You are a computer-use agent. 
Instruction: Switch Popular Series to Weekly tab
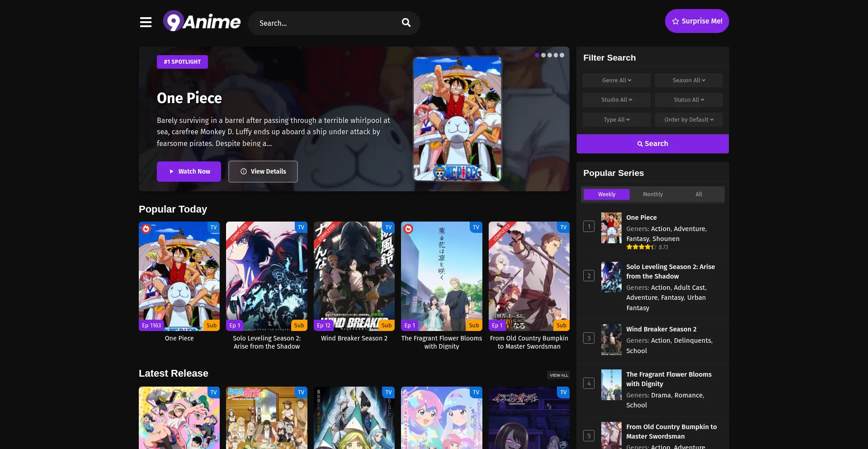(x=607, y=194)
